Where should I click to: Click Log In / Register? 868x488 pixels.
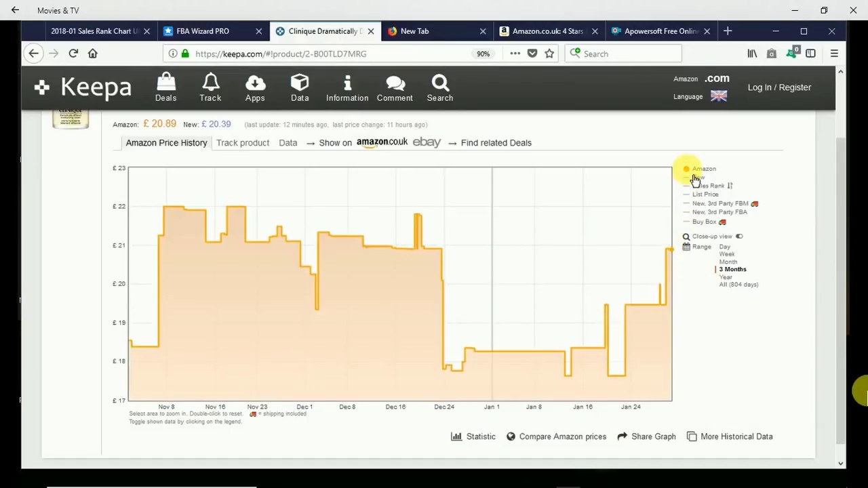point(779,87)
